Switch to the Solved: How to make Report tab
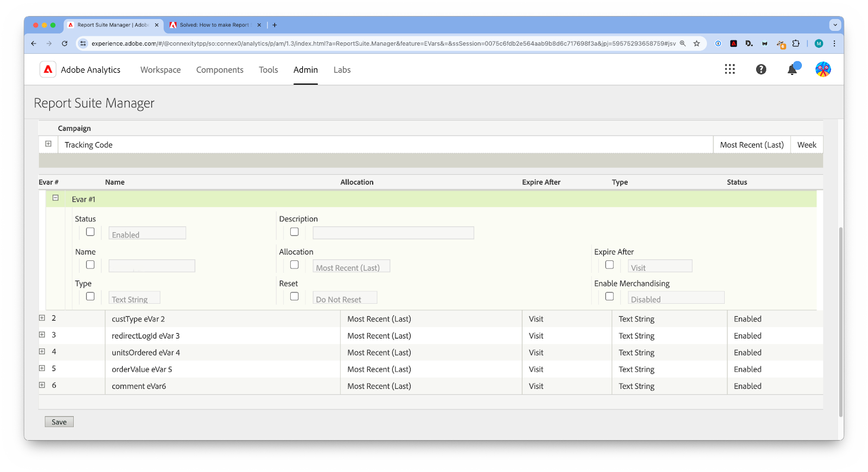The height and width of the screenshot is (472, 868). coord(215,25)
